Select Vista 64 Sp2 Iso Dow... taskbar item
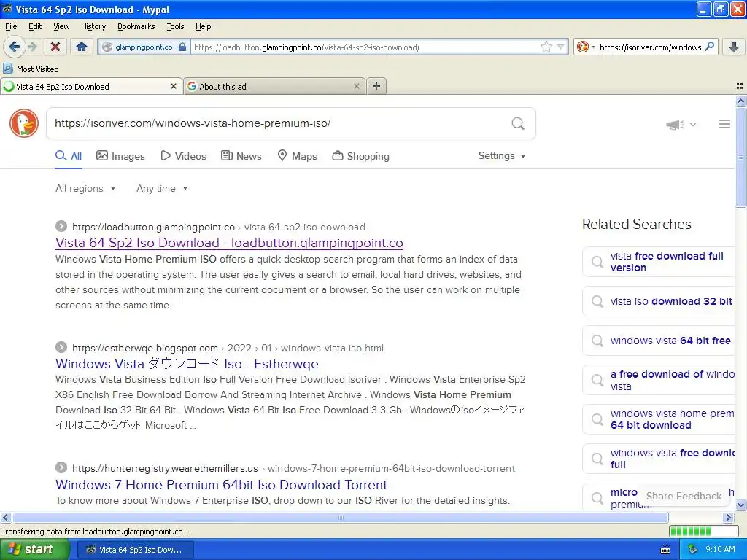This screenshot has width=747, height=560. click(135, 550)
